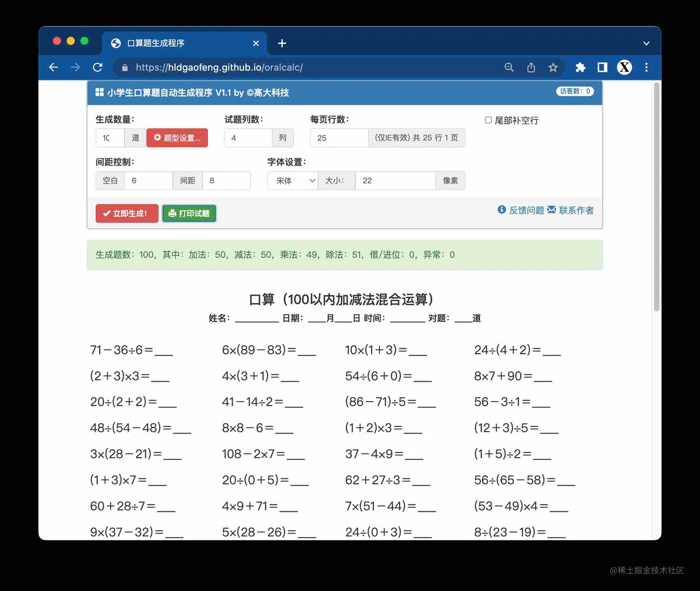Open the 题型设置 gear settings dialog
This screenshot has width=700, height=591.
click(177, 138)
